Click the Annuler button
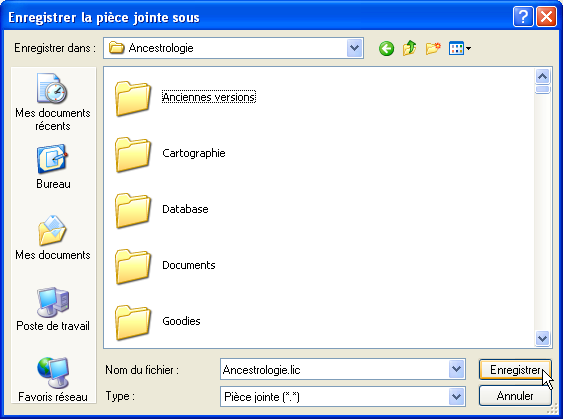Screen dimensions: 563x419 [x=515, y=396]
